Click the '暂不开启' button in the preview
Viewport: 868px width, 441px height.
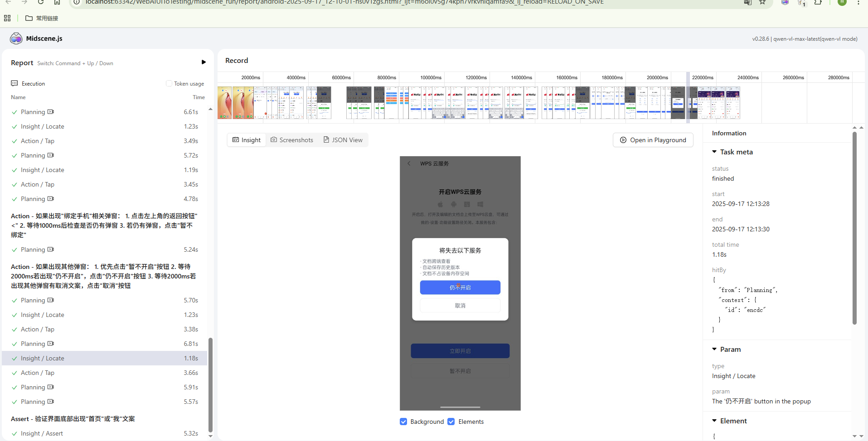[460, 371]
